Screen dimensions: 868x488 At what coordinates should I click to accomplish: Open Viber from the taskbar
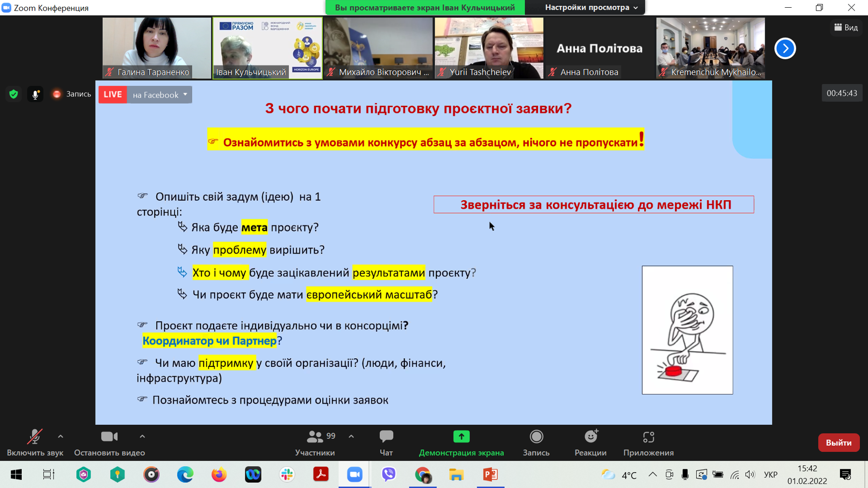click(x=389, y=474)
